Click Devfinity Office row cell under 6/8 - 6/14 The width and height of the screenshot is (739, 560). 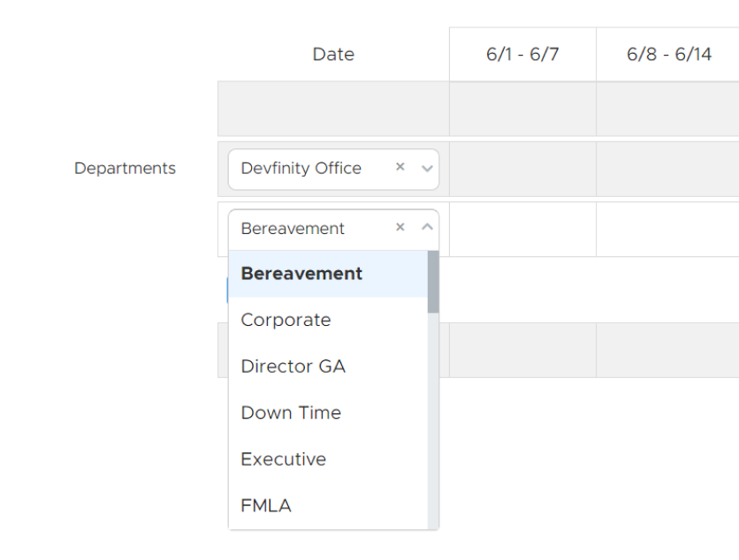(x=668, y=169)
